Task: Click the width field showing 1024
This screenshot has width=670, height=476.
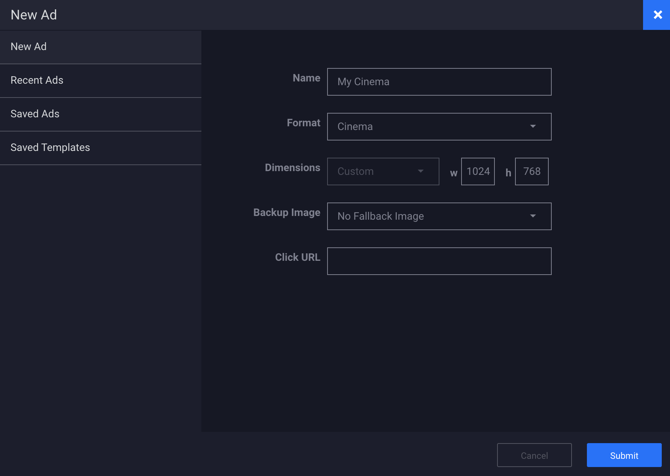Action: [478, 172]
